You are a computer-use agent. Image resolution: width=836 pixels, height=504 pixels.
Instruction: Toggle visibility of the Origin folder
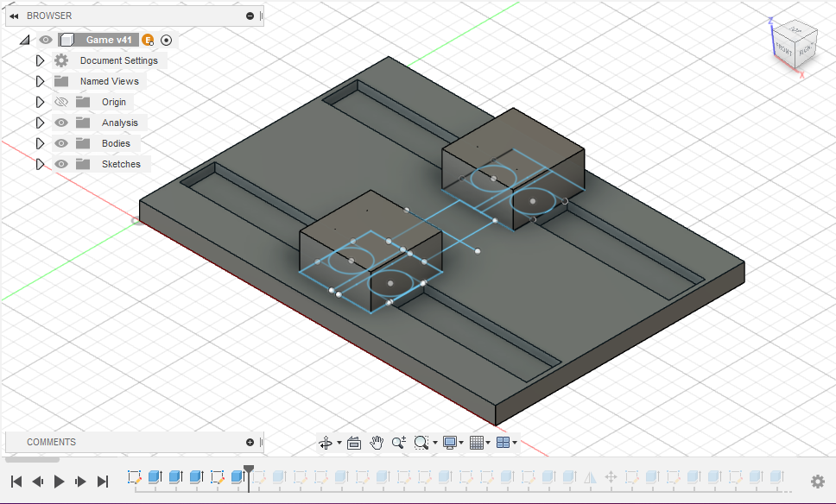(60, 102)
